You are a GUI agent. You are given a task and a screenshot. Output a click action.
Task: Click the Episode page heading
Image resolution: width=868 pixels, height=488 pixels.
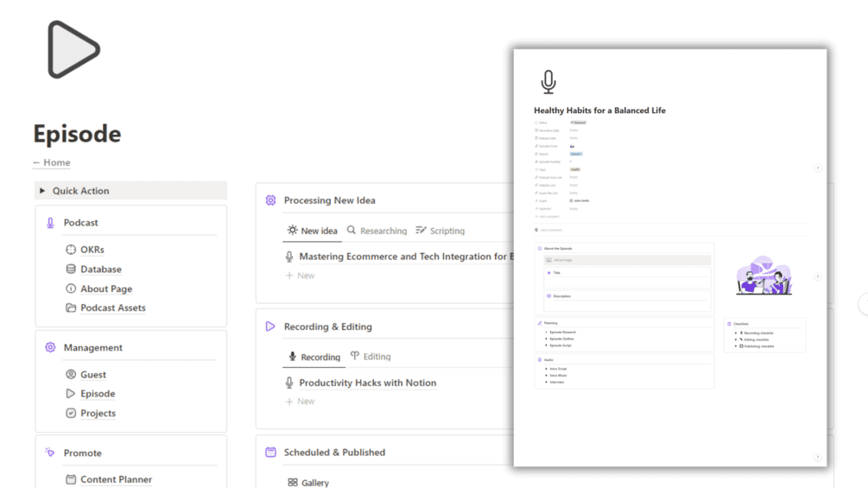pos(77,134)
